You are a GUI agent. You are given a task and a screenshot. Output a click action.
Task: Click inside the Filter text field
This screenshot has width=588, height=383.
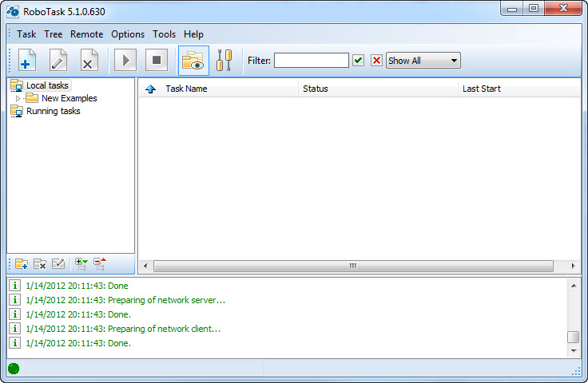(x=312, y=61)
